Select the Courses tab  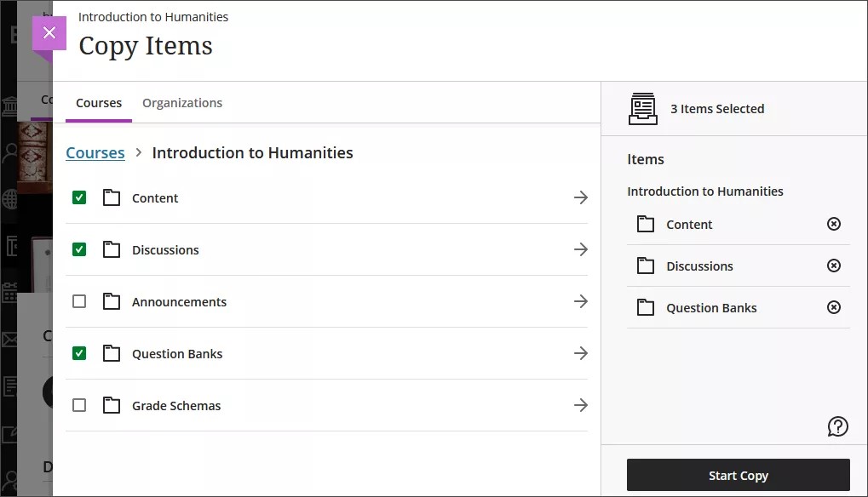(x=99, y=102)
